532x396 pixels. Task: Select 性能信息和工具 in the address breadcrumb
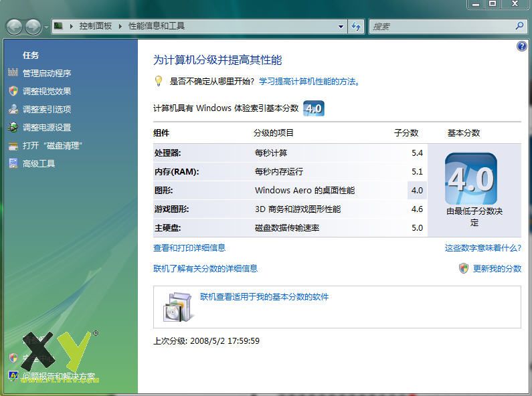[x=157, y=26]
